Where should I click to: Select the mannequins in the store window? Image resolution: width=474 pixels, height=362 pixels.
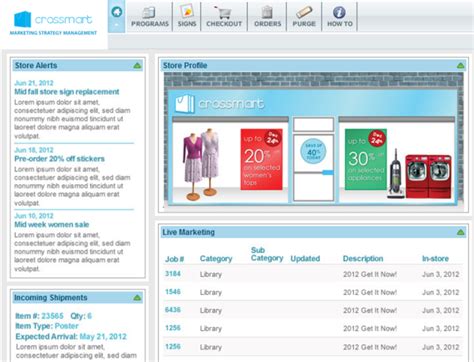coord(201,164)
